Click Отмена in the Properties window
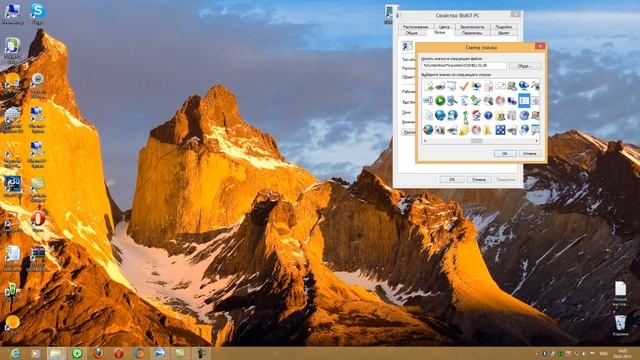The height and width of the screenshot is (360, 640). point(479,179)
